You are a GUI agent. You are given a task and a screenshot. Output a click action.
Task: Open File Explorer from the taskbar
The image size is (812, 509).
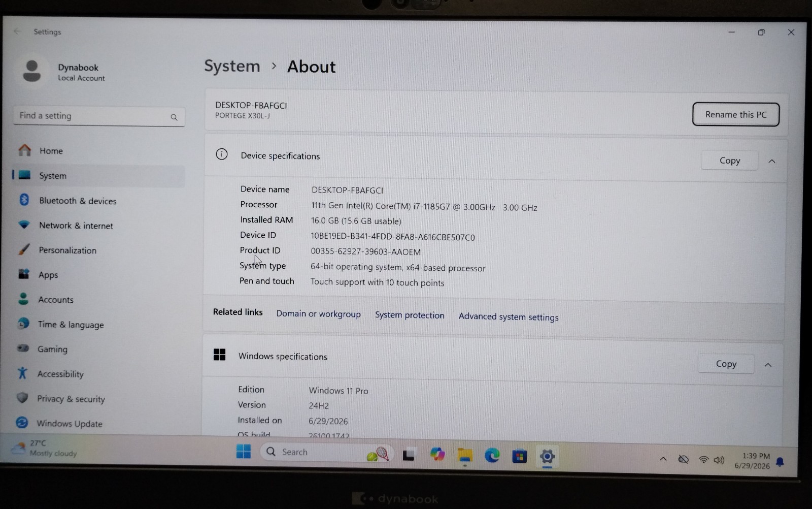tap(464, 455)
